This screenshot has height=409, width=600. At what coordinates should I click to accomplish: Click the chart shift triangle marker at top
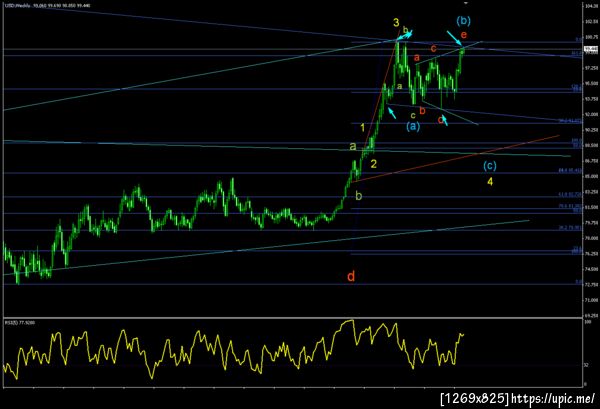466,3
